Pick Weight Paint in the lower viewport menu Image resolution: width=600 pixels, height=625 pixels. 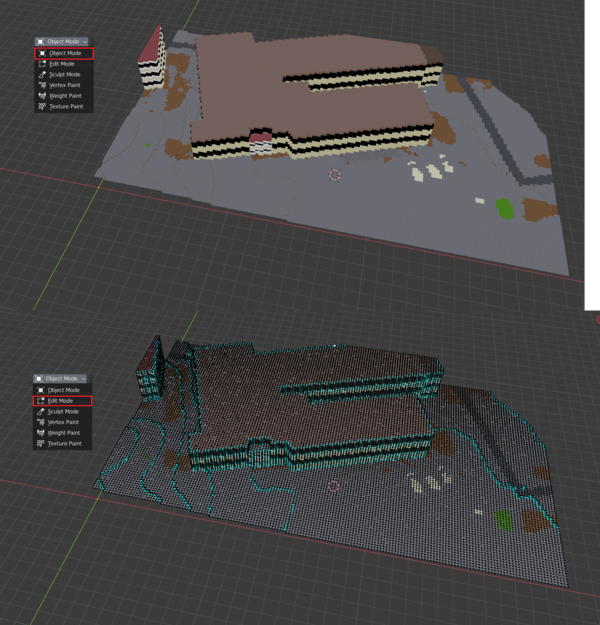tap(63, 433)
